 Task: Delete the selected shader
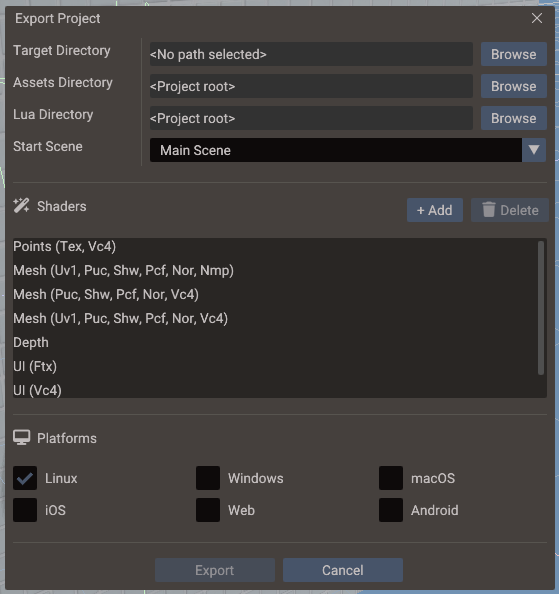[509, 210]
